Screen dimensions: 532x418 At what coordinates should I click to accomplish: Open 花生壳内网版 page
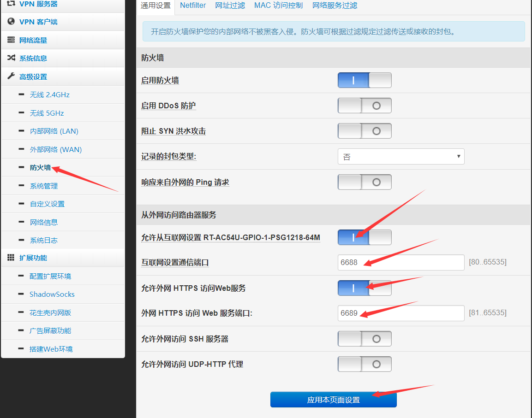tap(50, 312)
